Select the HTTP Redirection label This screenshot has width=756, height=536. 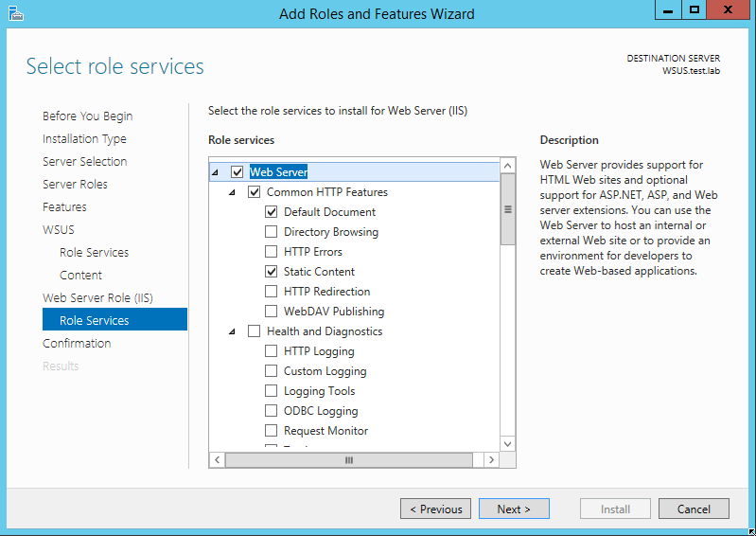(x=326, y=292)
